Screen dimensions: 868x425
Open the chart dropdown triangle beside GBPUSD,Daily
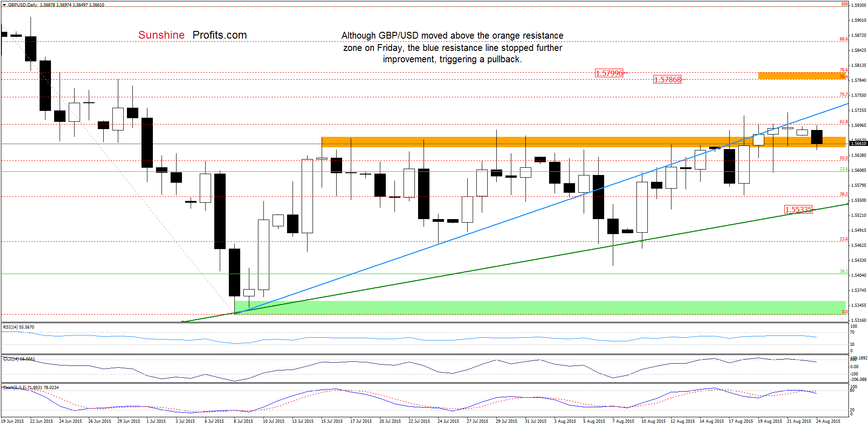pos(4,5)
